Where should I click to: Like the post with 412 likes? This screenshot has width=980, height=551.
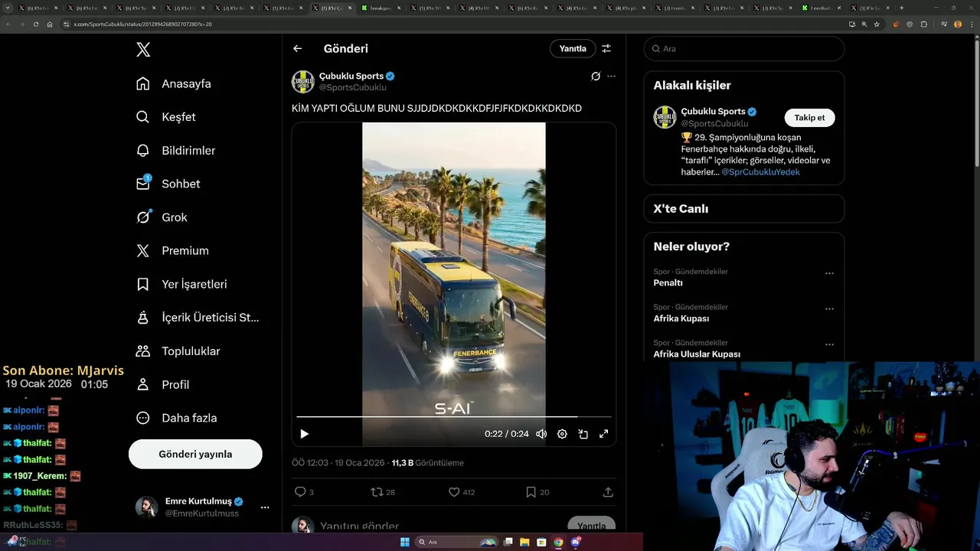click(x=462, y=492)
